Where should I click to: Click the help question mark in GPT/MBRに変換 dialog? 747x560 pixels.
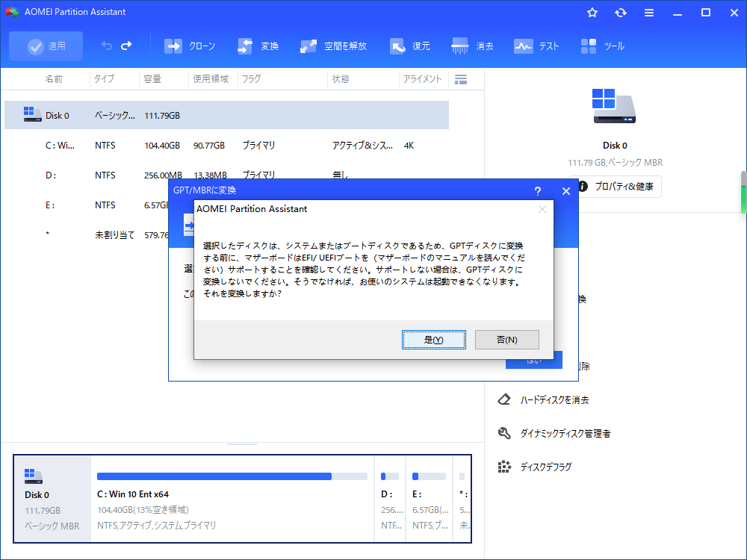pyautogui.click(x=537, y=191)
